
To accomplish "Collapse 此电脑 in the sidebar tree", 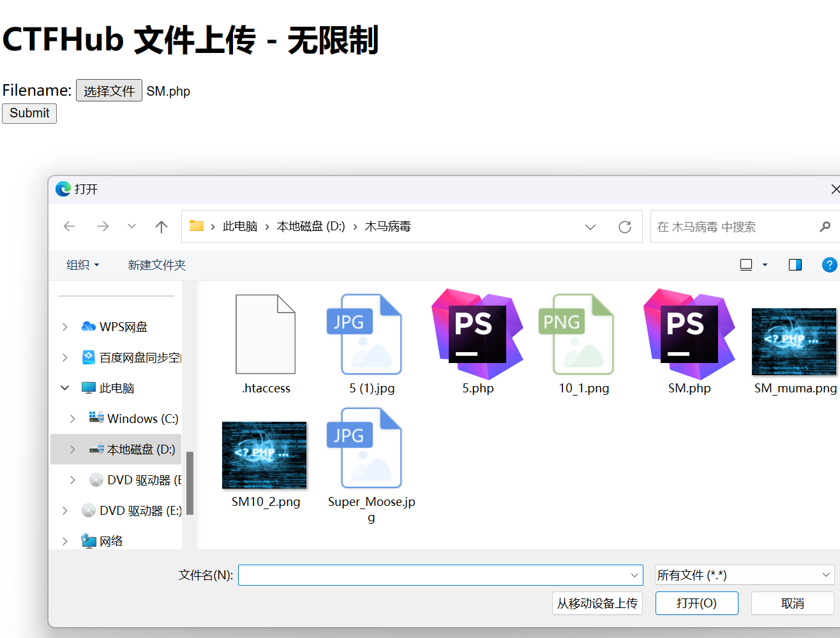I will click(64, 387).
